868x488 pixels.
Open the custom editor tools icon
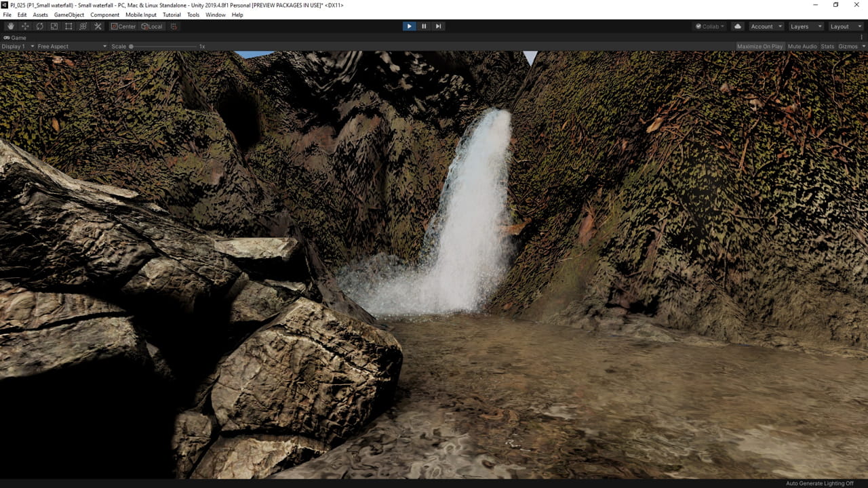pos(98,26)
